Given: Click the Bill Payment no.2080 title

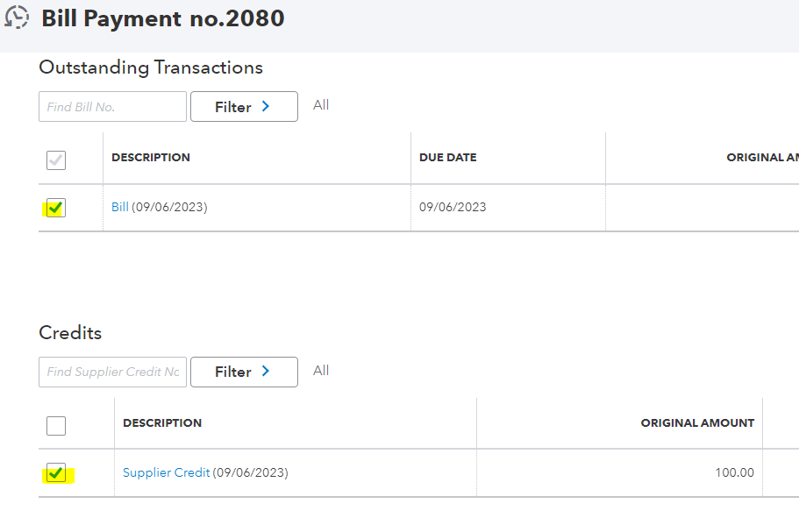Looking at the screenshot, I should coord(163,18).
